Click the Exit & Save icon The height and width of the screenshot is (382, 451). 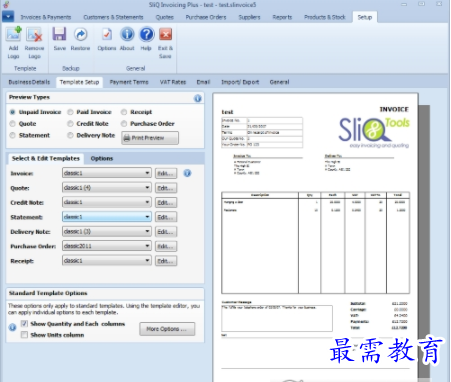[x=165, y=34]
